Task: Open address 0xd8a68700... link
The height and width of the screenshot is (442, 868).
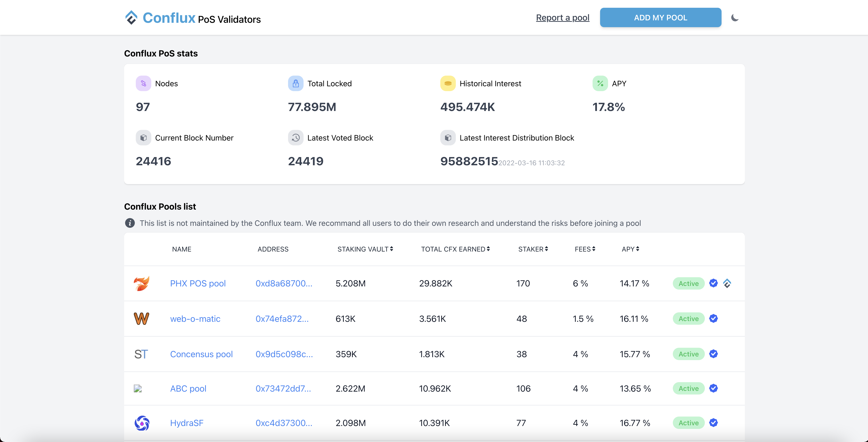Action: pyautogui.click(x=284, y=283)
